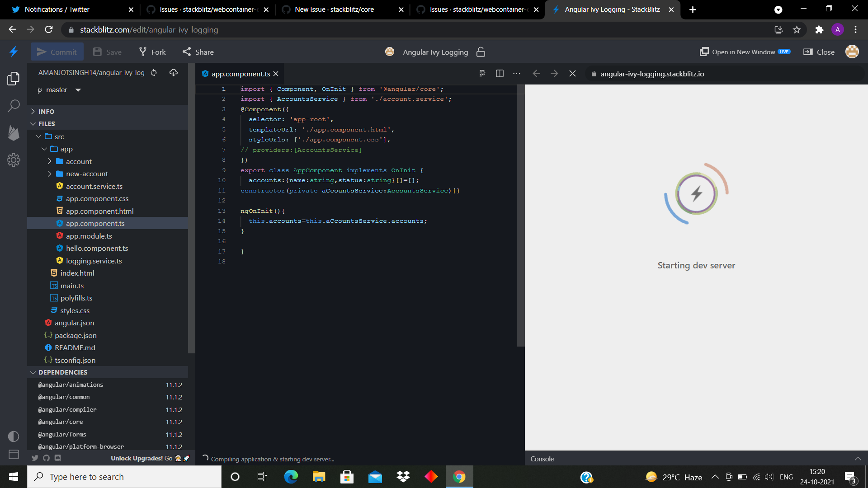Screen dimensions: 868x488
Task: Open the Search panel in the sidebar
Action: (x=13, y=105)
